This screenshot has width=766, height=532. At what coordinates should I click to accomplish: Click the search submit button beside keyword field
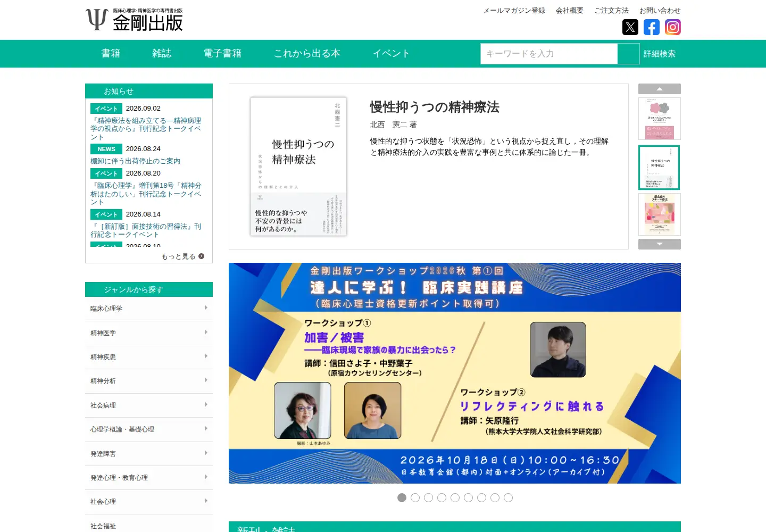(x=629, y=54)
